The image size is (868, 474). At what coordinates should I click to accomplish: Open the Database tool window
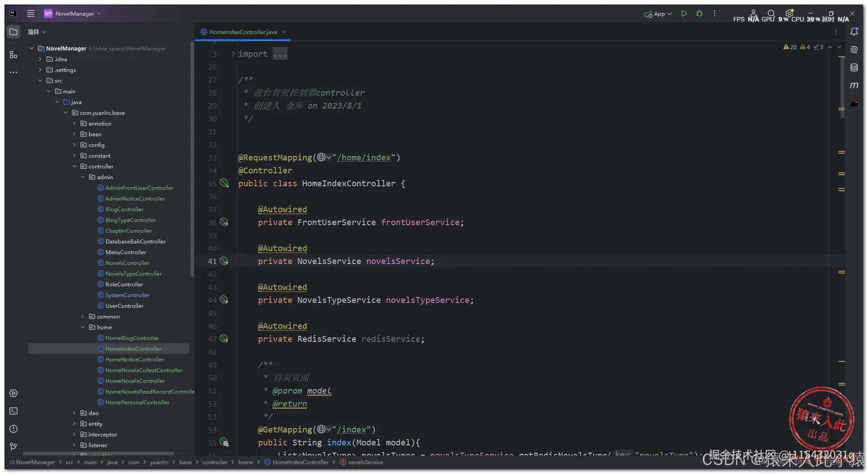[x=854, y=67]
